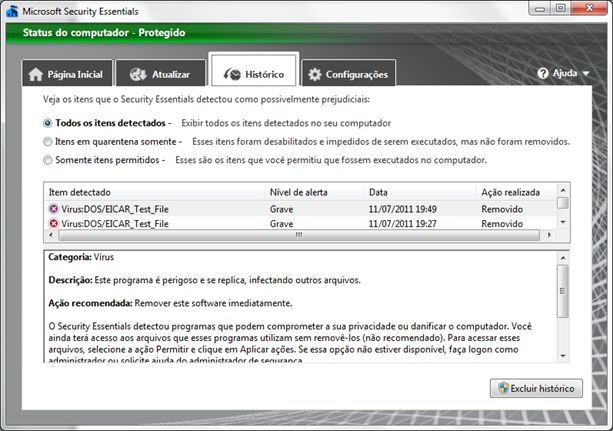Click the detection list scroll up arrow
The image size is (613, 431).
[563, 190]
